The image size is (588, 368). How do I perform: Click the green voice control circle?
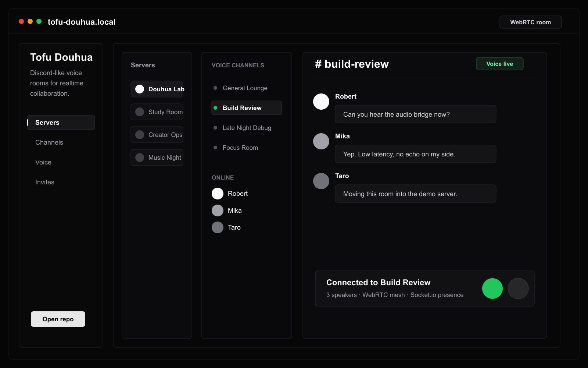[492, 289]
